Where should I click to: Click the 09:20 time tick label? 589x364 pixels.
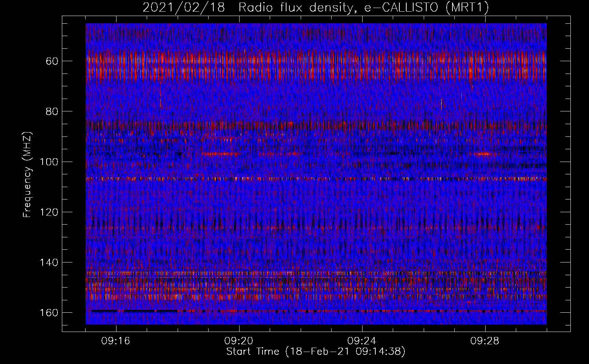tap(239, 341)
